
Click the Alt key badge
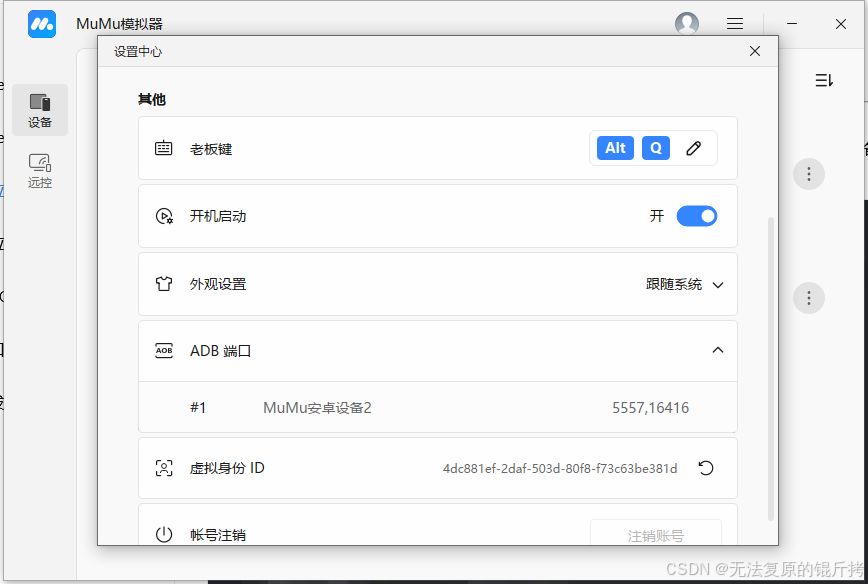coord(615,148)
